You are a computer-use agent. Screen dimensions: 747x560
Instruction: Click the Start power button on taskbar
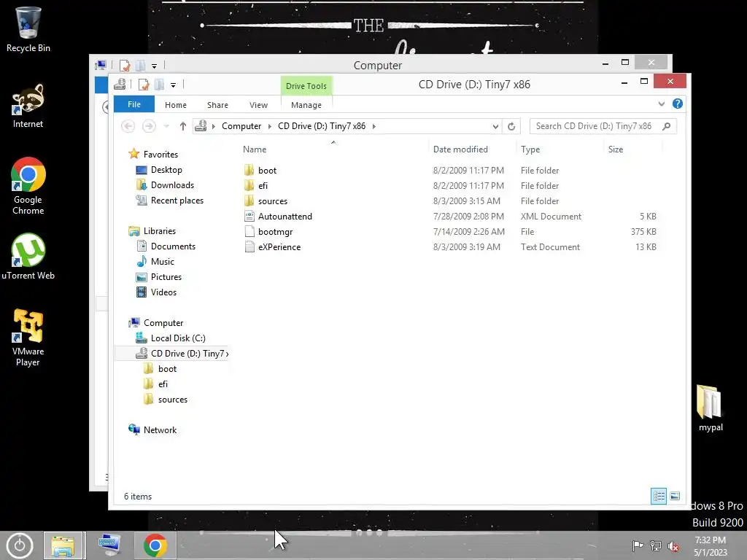click(x=20, y=545)
